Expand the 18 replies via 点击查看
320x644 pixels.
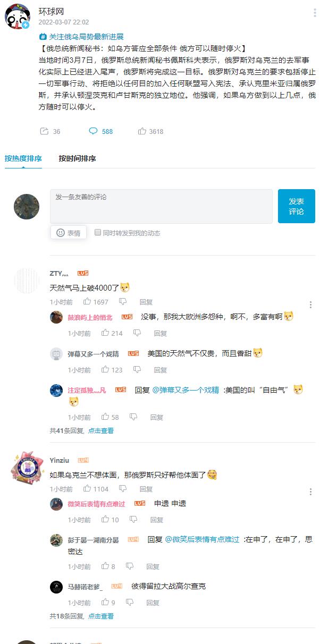point(101,616)
